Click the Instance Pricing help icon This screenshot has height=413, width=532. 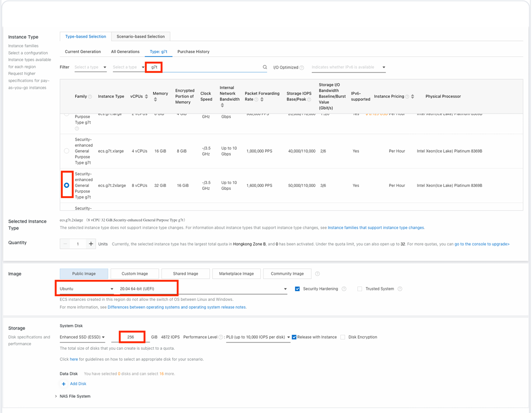(x=407, y=97)
